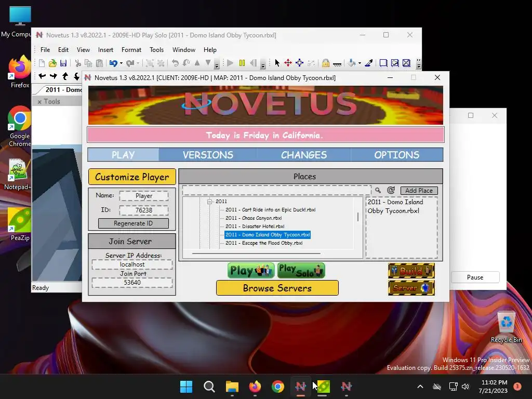Click the Paste clipboard icon

point(99,63)
